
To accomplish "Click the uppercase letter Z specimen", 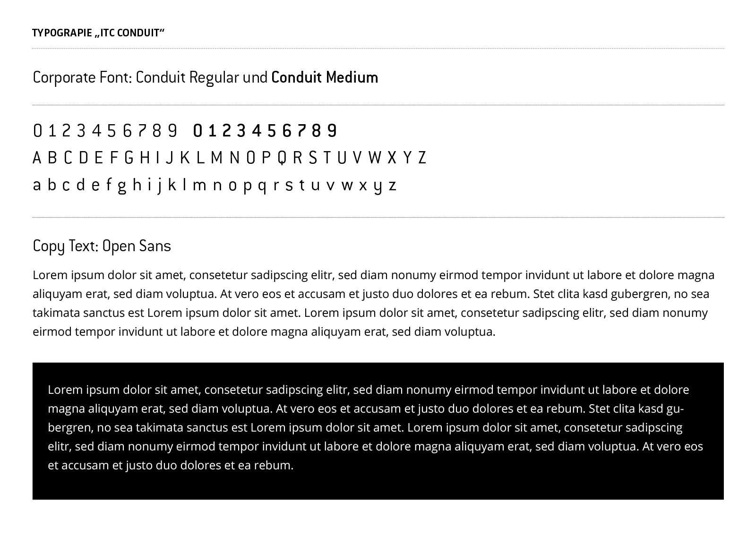I will [x=422, y=158].
